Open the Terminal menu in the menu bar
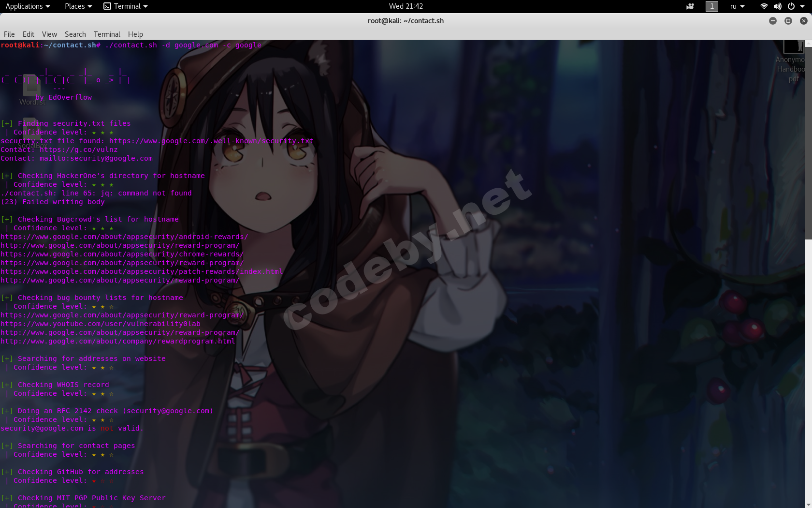Viewport: 812px width, 508px height. click(x=106, y=34)
